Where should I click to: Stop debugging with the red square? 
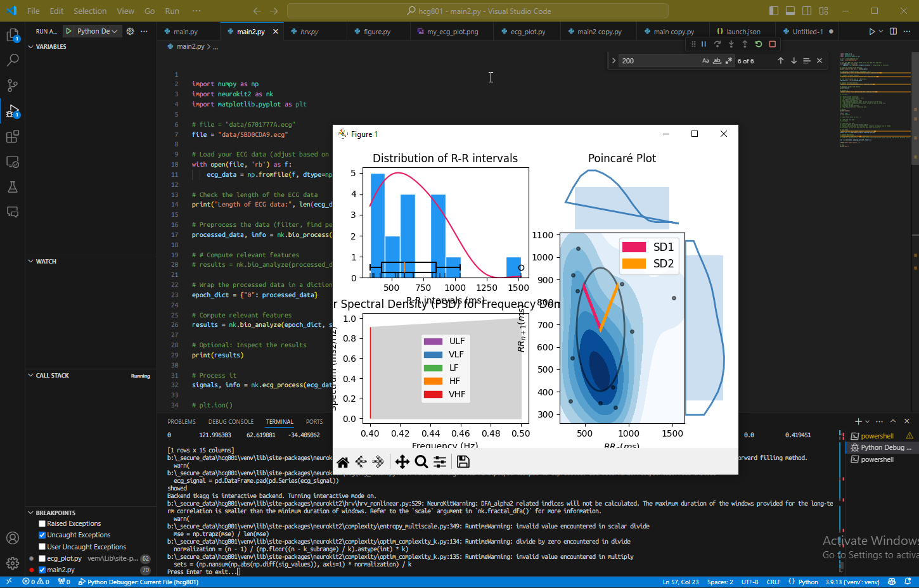(x=772, y=44)
